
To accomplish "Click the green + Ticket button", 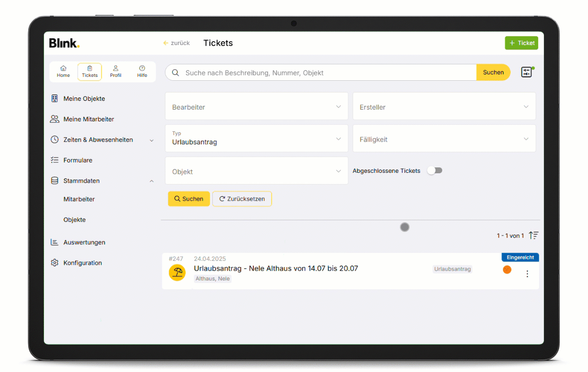I will coord(521,43).
